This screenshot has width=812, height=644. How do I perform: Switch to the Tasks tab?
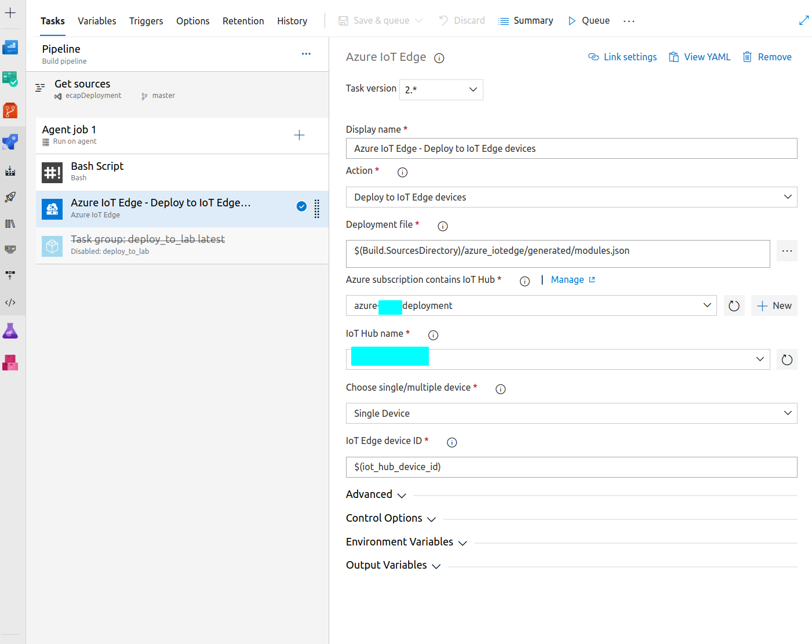53,21
